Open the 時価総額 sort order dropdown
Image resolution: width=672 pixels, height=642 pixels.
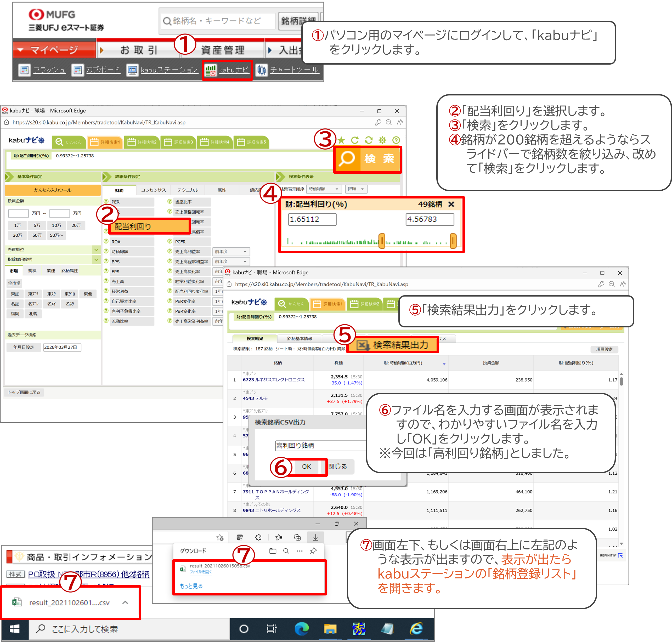324,189
